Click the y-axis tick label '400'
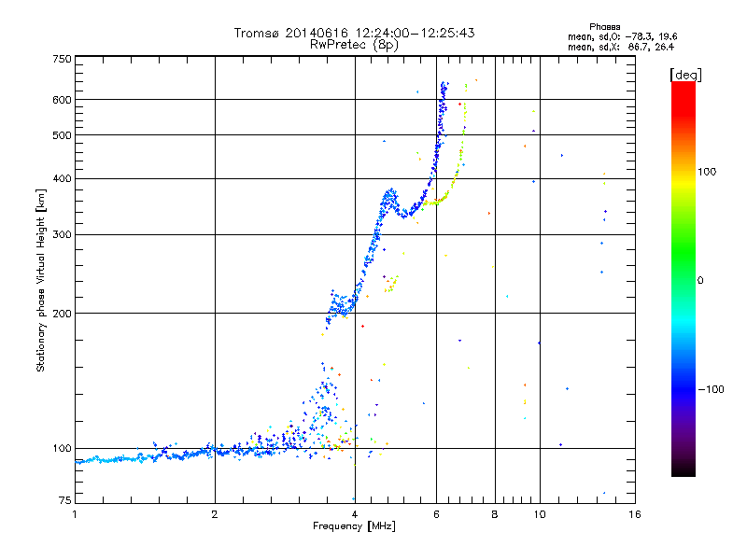This screenshot has width=747, height=560. [63, 179]
